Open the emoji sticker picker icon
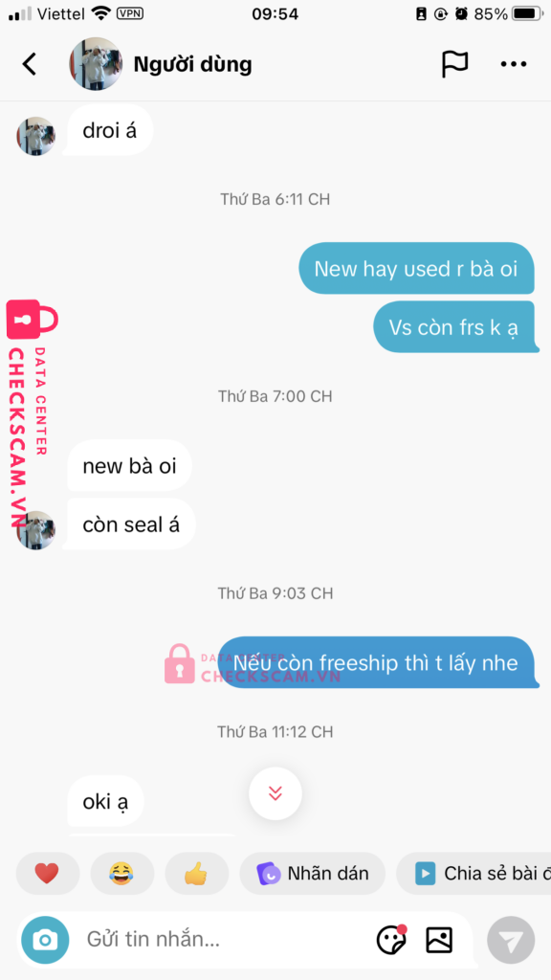The height and width of the screenshot is (980, 551). [391, 940]
